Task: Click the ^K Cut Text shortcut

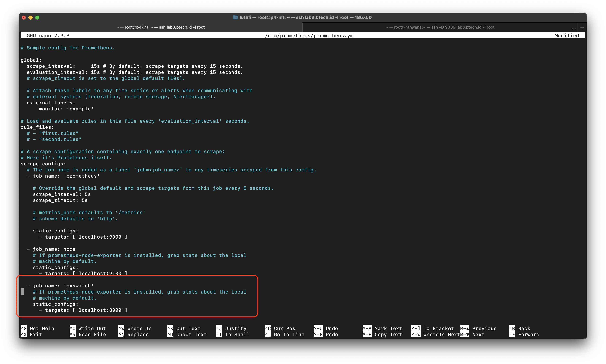Action: 184,328
